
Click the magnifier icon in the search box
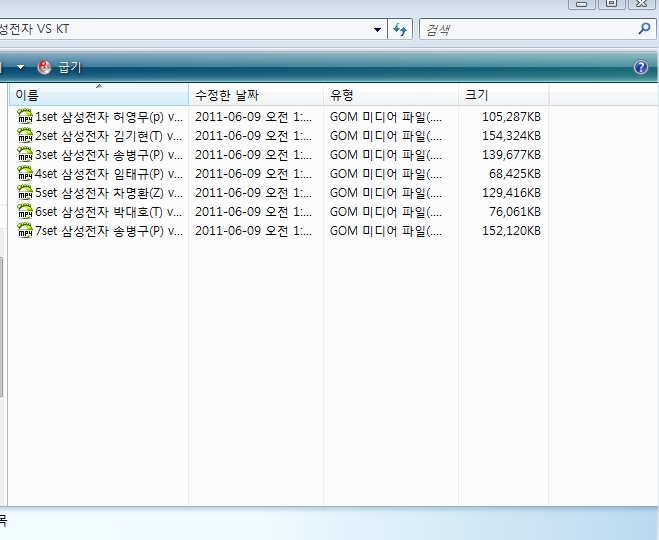(644, 30)
